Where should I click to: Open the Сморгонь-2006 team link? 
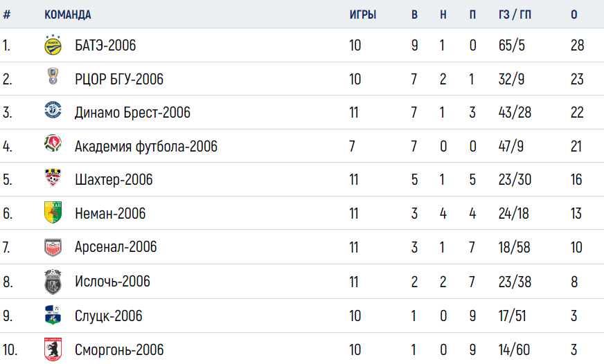pyautogui.click(x=119, y=349)
